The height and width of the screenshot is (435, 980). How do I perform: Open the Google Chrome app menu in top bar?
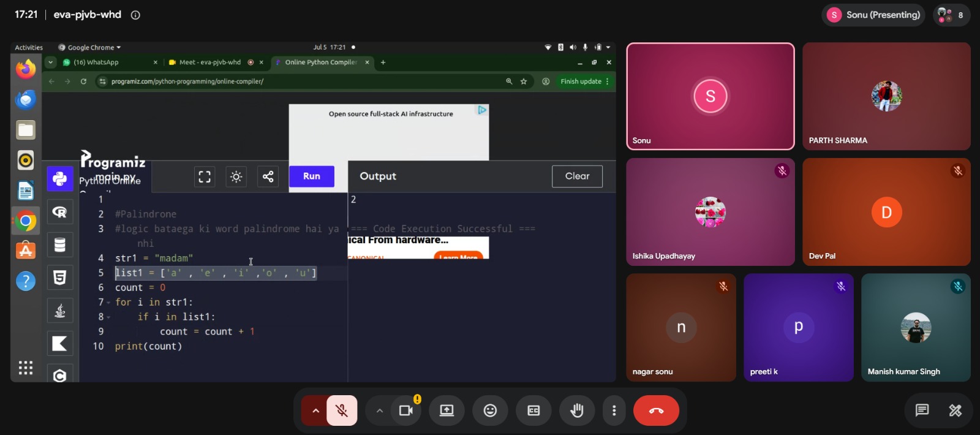point(89,47)
